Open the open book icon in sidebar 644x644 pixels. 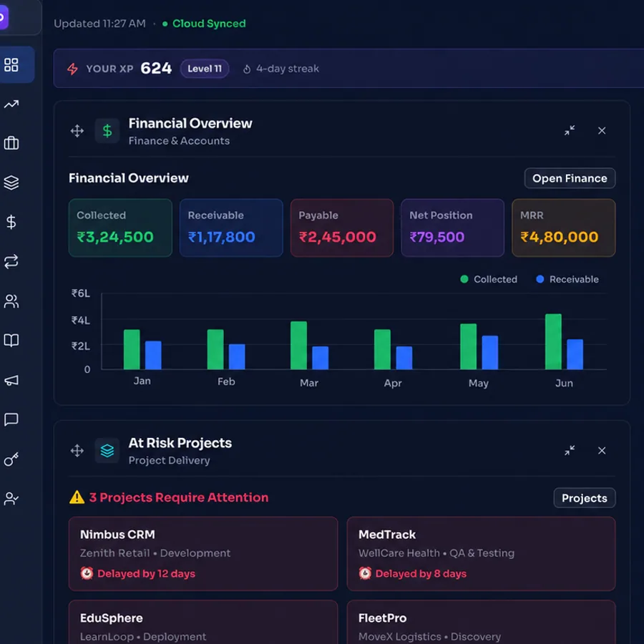(x=11, y=341)
